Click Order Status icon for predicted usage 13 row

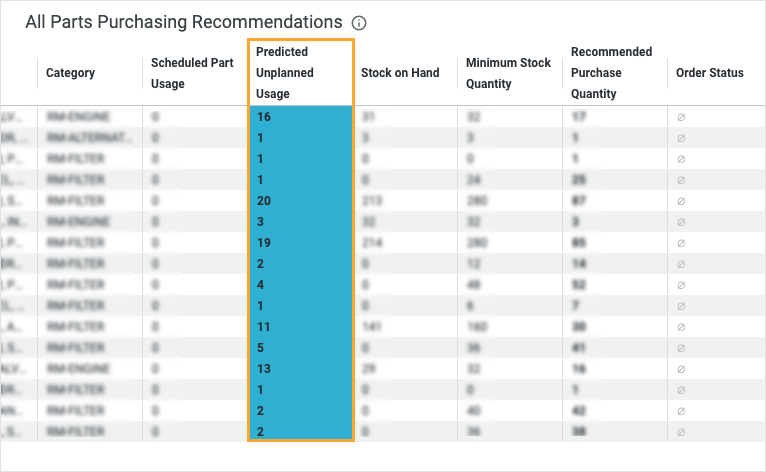click(x=681, y=369)
